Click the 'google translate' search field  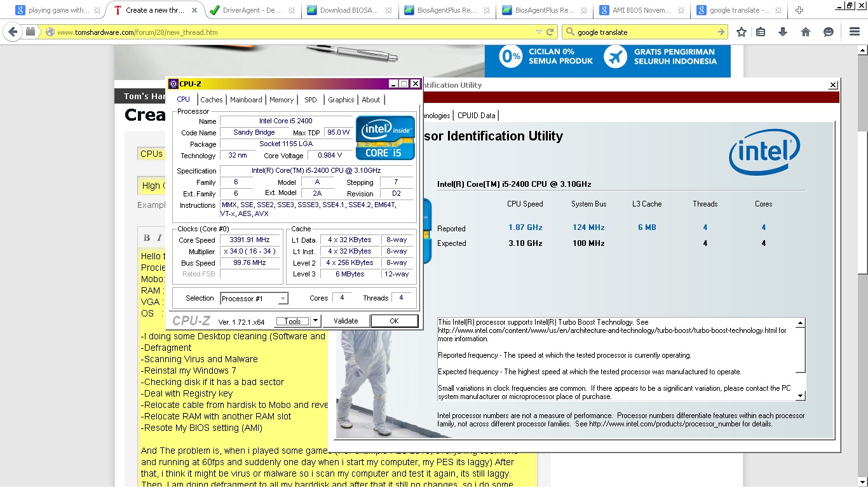pyautogui.click(x=645, y=32)
